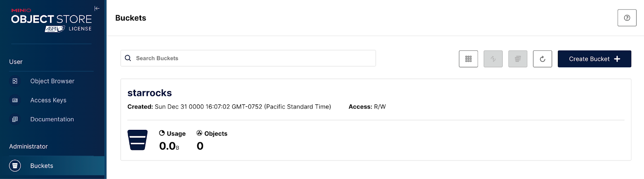Image resolution: width=644 pixels, height=179 pixels.
Task: Open the help icon in the header
Action: point(627,18)
